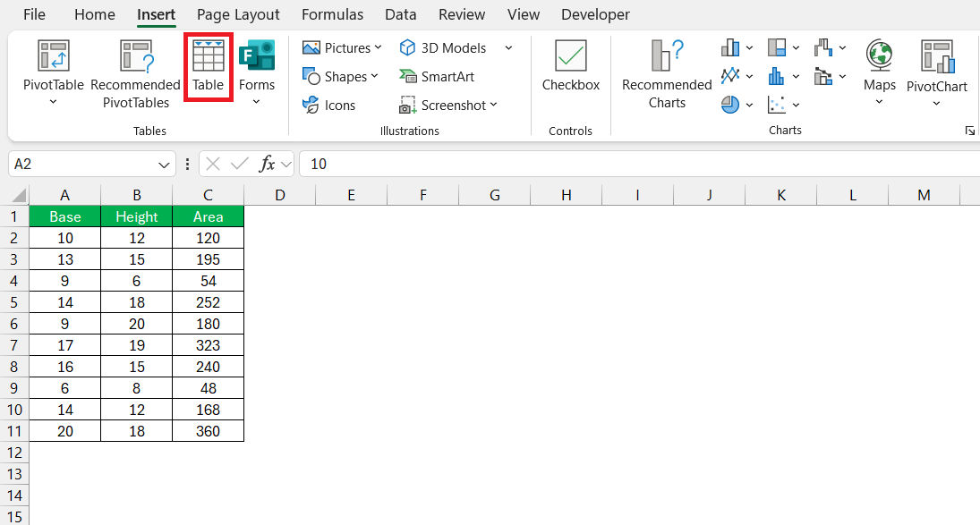Switch to the Data tab
This screenshot has height=525, width=980.
(401, 14)
